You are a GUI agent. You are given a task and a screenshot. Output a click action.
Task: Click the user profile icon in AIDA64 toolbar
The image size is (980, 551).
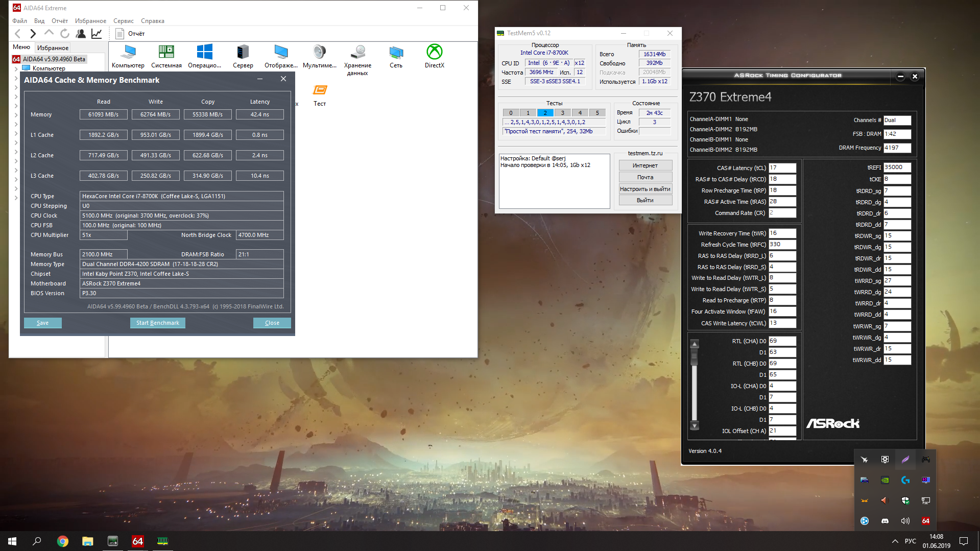click(81, 34)
